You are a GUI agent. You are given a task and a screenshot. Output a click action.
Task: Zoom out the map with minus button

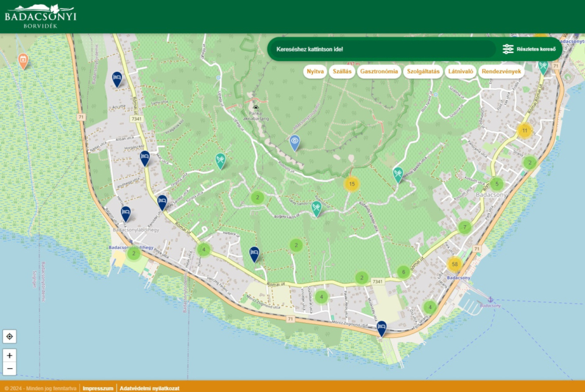(10, 368)
